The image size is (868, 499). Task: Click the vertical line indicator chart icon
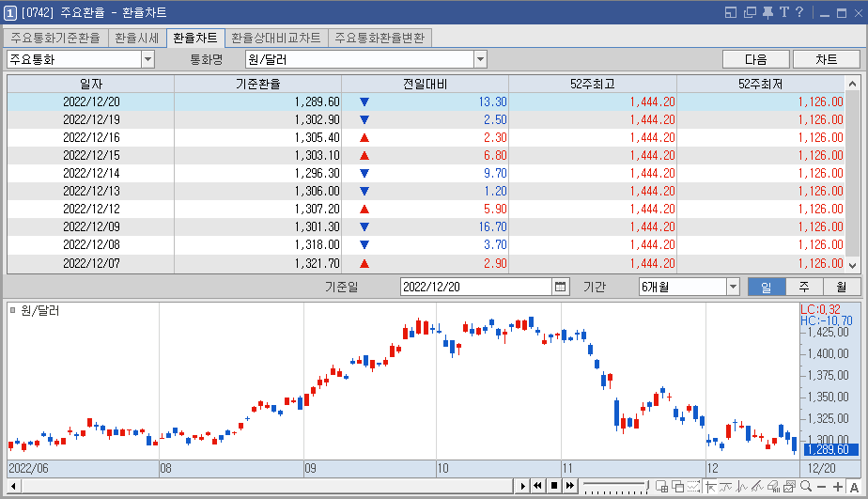pyautogui.click(x=742, y=486)
